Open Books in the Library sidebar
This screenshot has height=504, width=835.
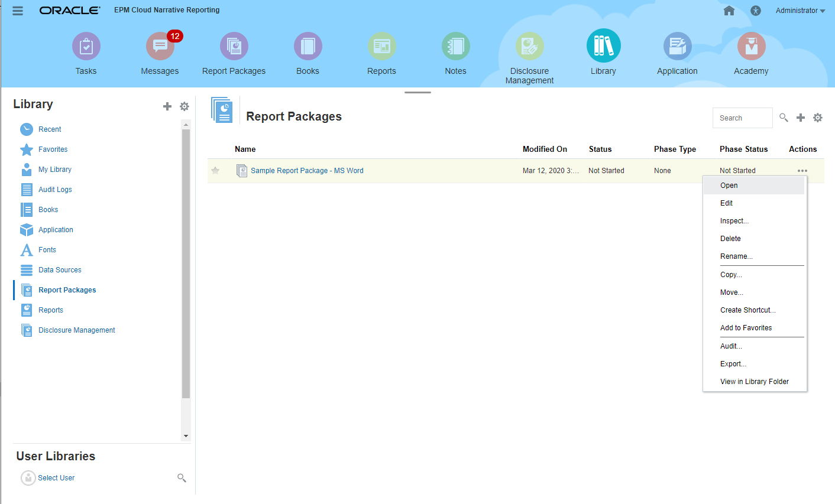click(48, 210)
